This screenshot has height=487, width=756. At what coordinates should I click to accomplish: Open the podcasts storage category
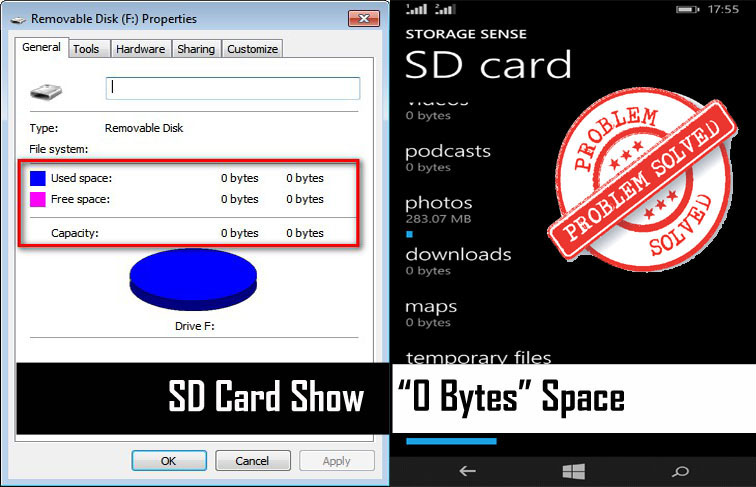(447, 151)
